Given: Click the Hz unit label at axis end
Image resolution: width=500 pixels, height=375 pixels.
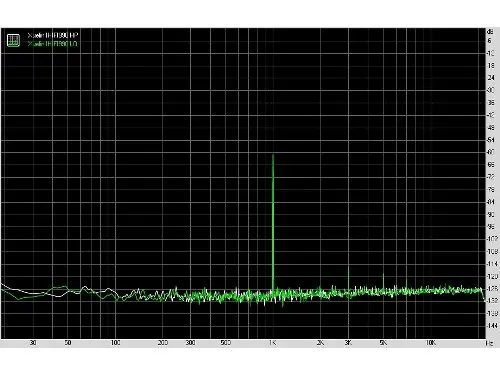Looking at the screenshot, I should pyautogui.click(x=490, y=343).
